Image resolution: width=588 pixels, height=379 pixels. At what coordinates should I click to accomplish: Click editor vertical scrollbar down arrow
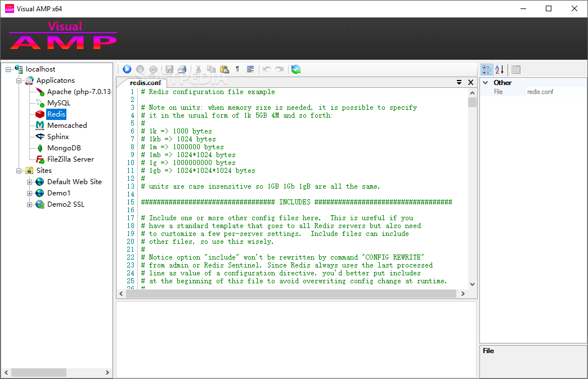(x=473, y=284)
